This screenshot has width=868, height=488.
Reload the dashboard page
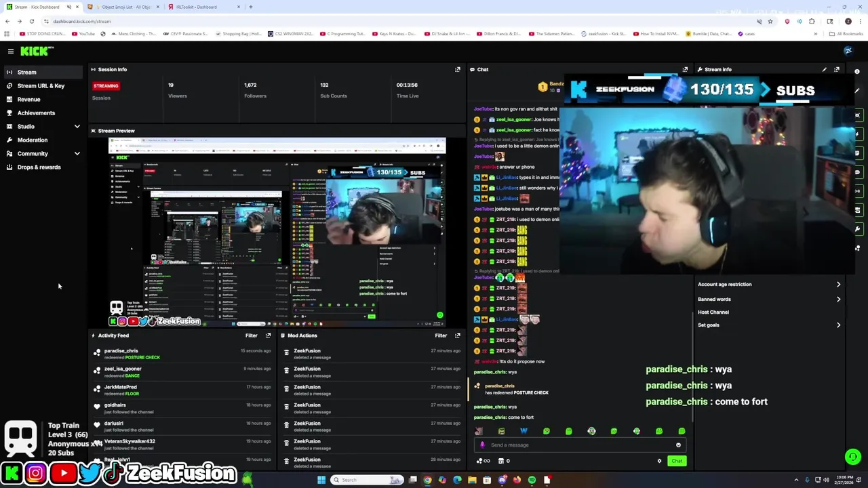pos(31,22)
